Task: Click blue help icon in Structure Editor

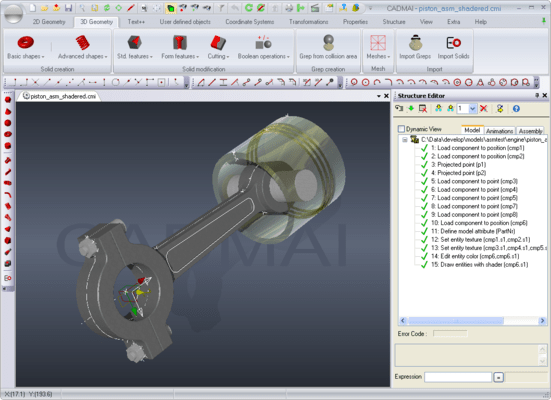Action: coord(516,109)
